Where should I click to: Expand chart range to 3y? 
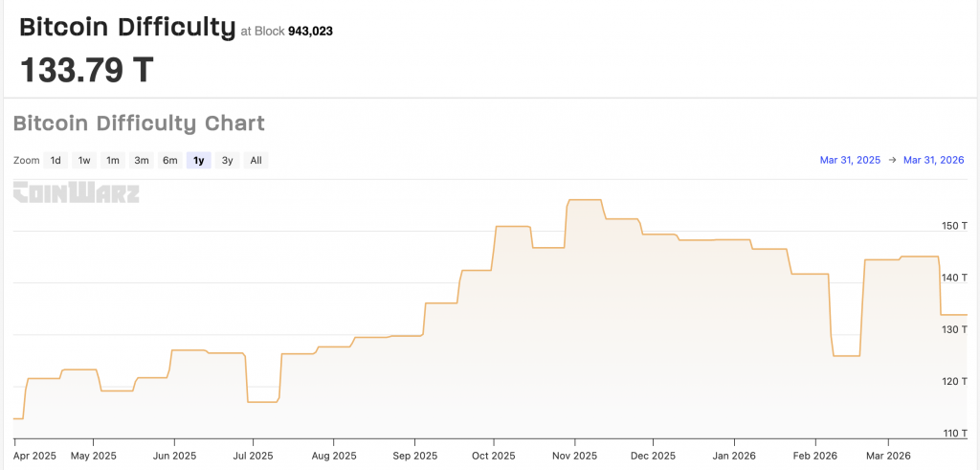227,160
